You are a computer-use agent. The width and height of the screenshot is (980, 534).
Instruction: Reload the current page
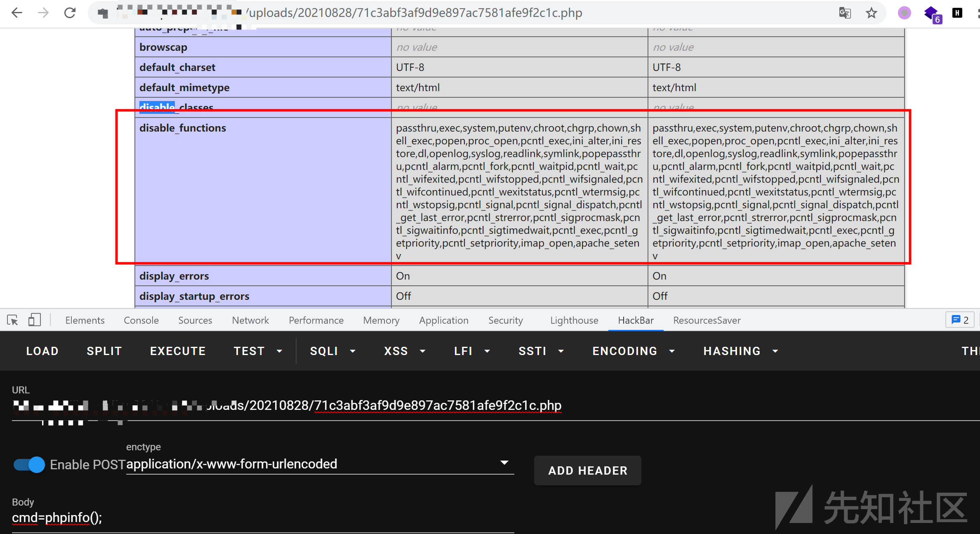[70, 13]
